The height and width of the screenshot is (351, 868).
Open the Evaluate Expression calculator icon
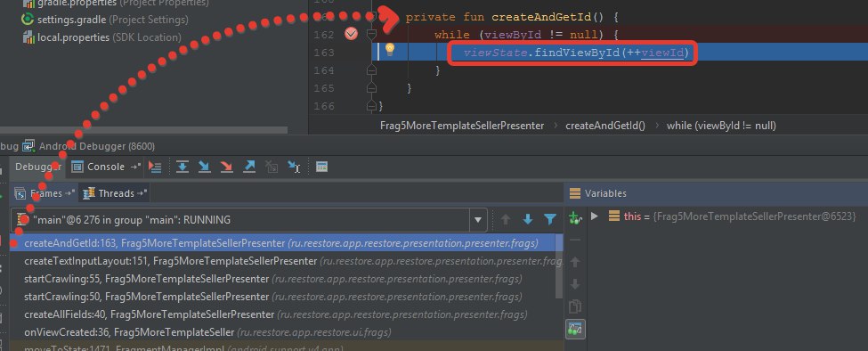point(321,167)
